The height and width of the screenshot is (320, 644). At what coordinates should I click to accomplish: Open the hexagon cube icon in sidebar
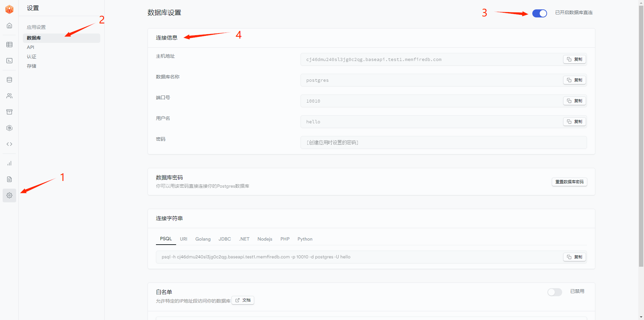click(x=9, y=128)
